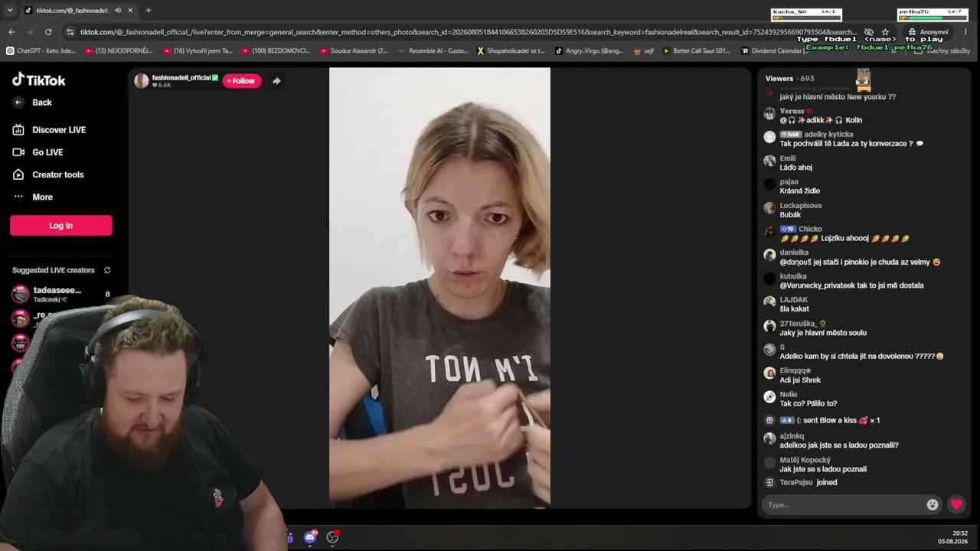Click the TikTok logo
Viewport: 980px width, 551px height.
tap(38, 80)
